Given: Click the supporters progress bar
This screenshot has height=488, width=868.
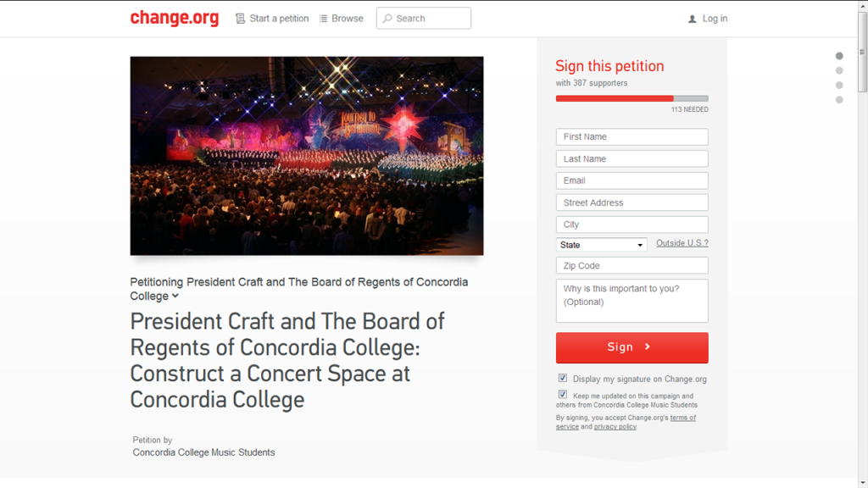Looking at the screenshot, I should 632,98.
